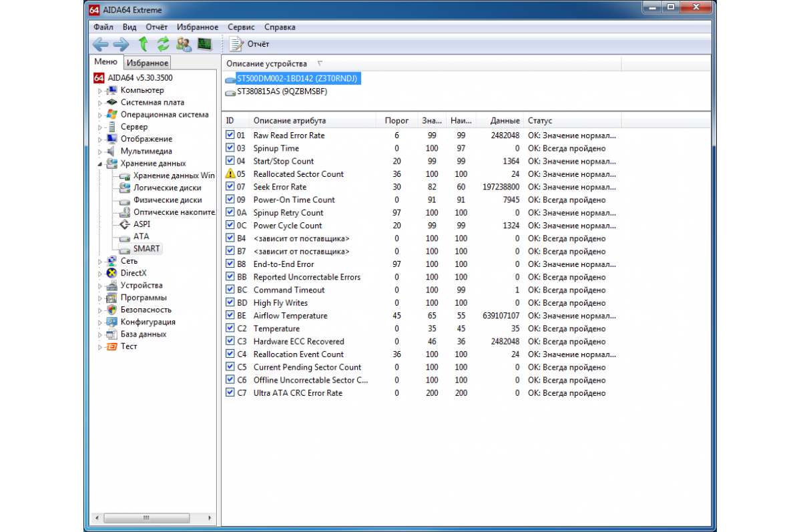Uncheck the Power-On Time Count checkbox

[x=230, y=200]
